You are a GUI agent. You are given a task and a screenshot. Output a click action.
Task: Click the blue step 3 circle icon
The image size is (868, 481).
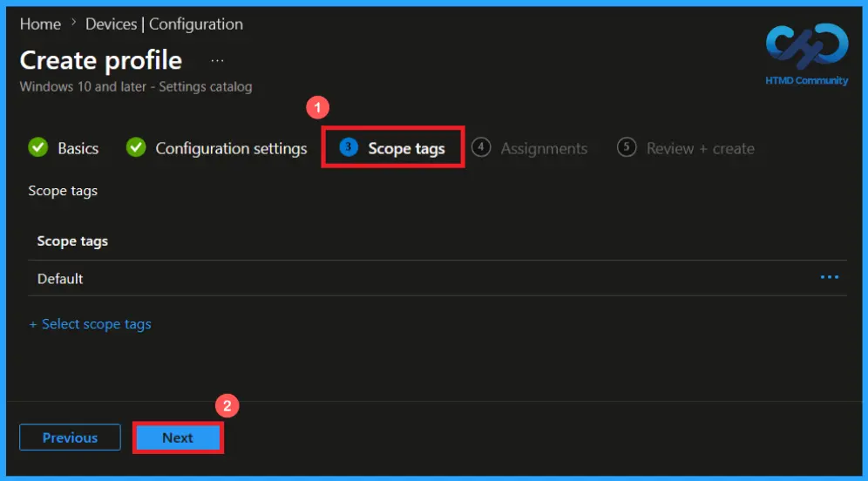[x=349, y=147]
